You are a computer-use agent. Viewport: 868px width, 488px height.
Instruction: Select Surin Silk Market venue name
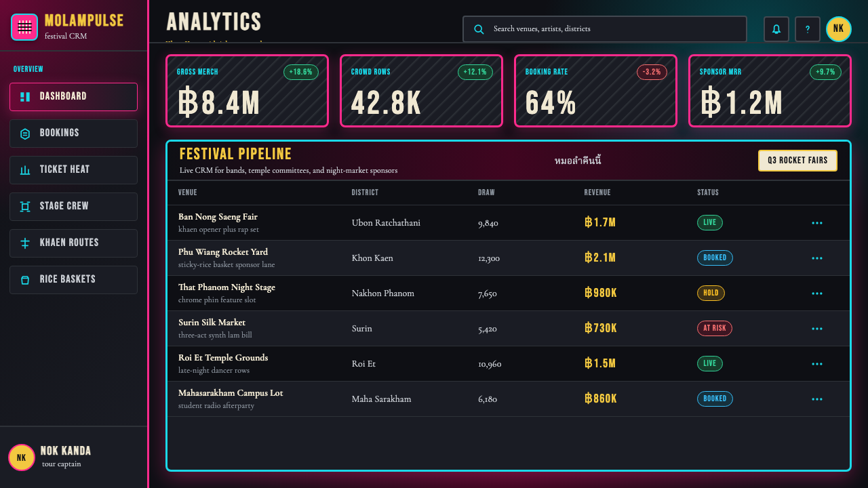(x=212, y=323)
